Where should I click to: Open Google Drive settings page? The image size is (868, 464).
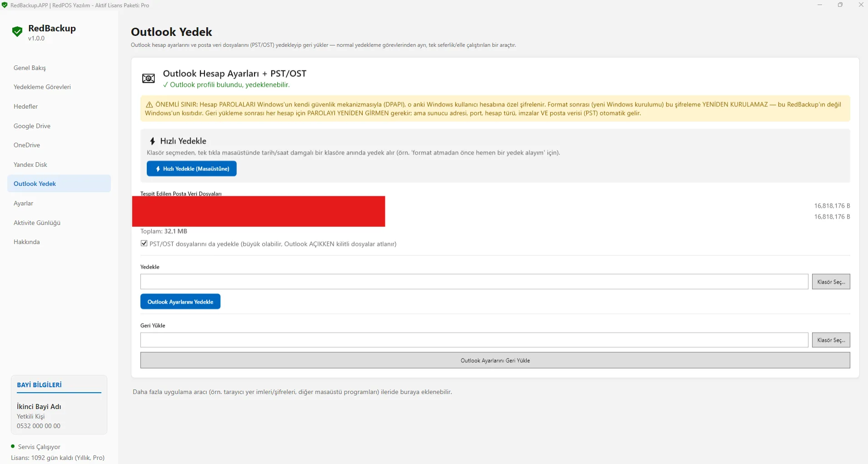[x=59, y=126]
